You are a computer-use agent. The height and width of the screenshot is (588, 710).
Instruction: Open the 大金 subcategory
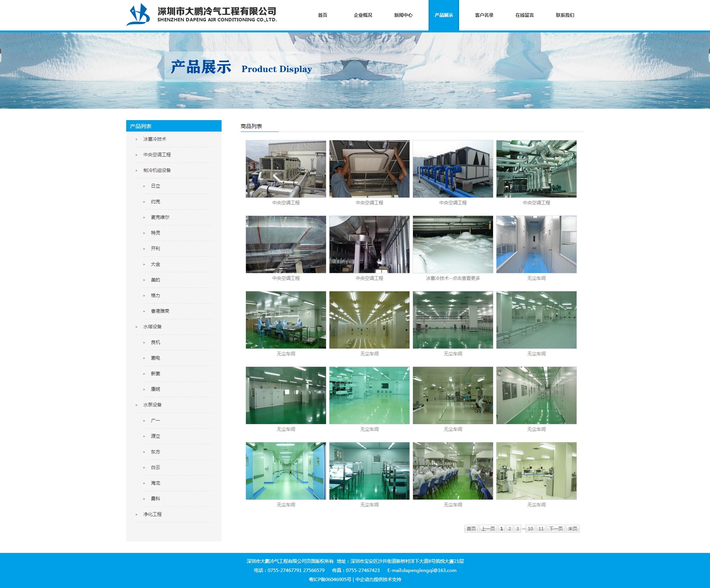click(x=156, y=264)
